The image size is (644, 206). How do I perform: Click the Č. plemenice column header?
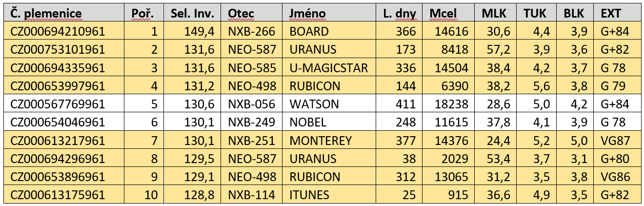pos(46,14)
